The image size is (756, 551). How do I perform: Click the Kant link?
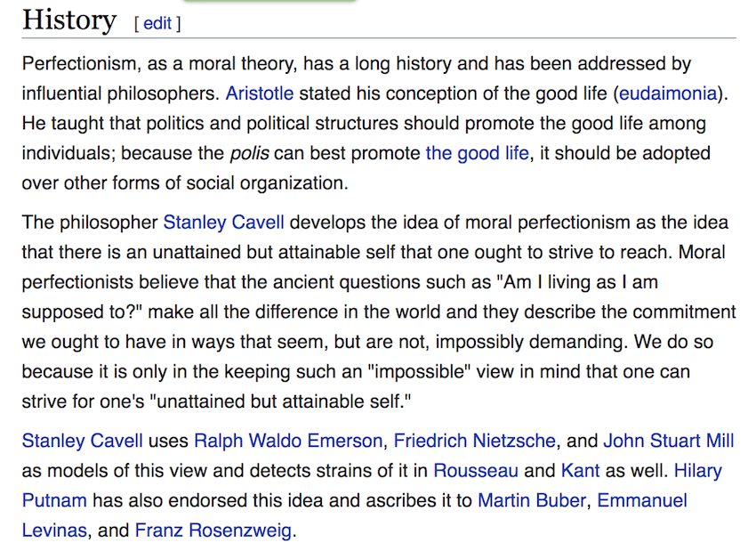coord(580,471)
